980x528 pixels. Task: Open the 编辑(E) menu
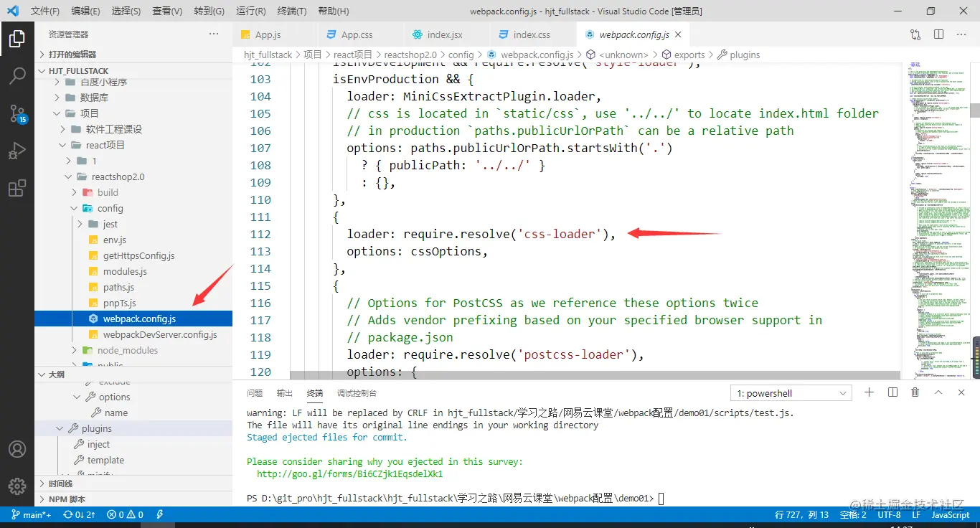click(x=86, y=11)
